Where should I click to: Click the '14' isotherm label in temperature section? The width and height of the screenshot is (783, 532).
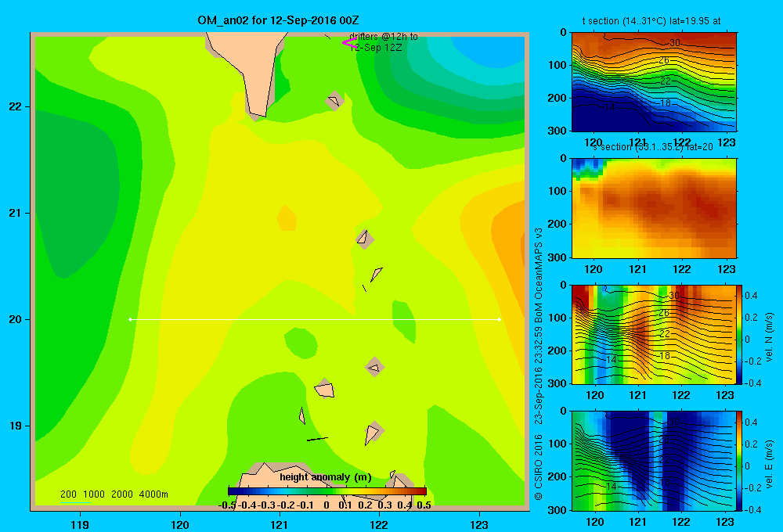[609, 107]
